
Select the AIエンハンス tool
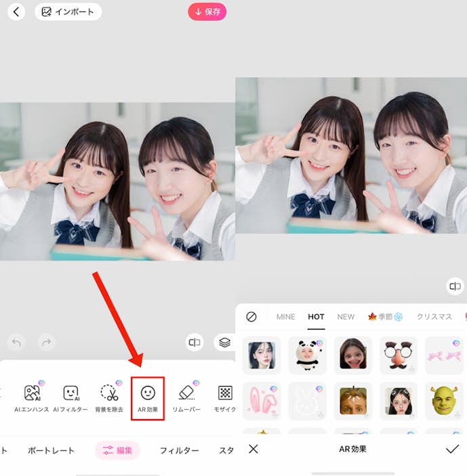coord(32,398)
